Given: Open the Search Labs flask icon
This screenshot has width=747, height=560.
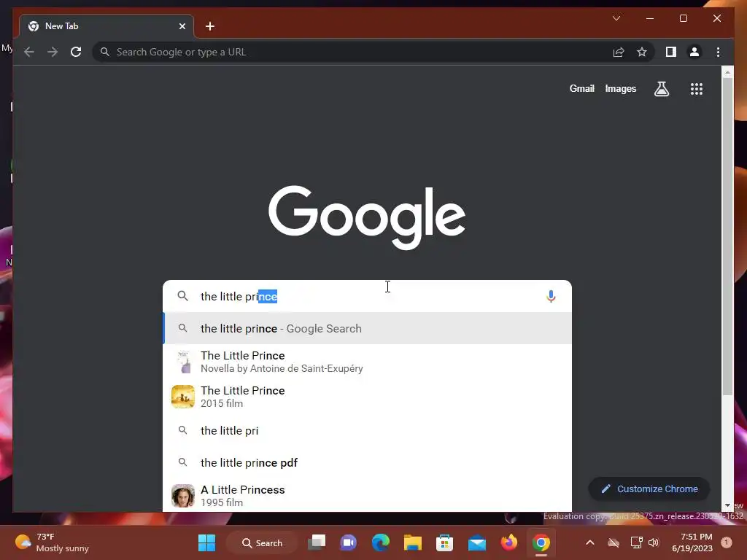Looking at the screenshot, I should click(x=661, y=89).
